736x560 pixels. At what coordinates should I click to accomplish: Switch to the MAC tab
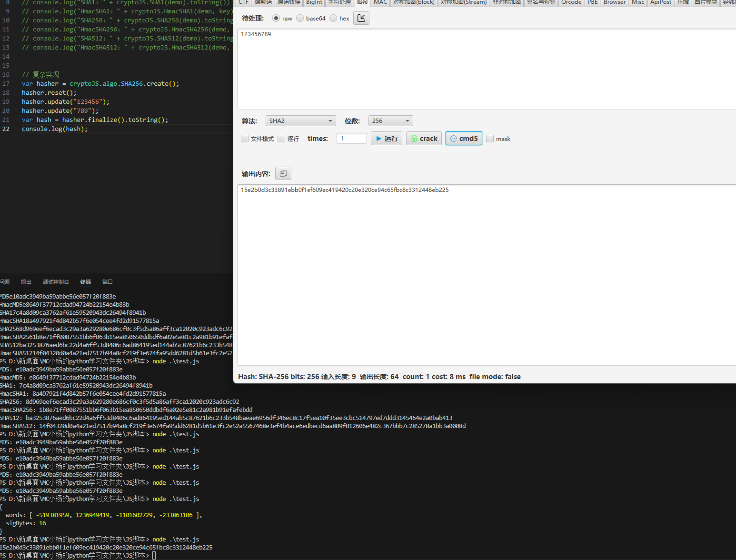click(x=380, y=2)
